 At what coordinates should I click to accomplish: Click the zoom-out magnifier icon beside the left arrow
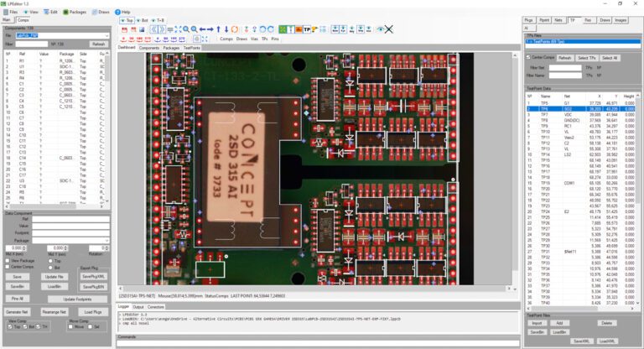195,29
